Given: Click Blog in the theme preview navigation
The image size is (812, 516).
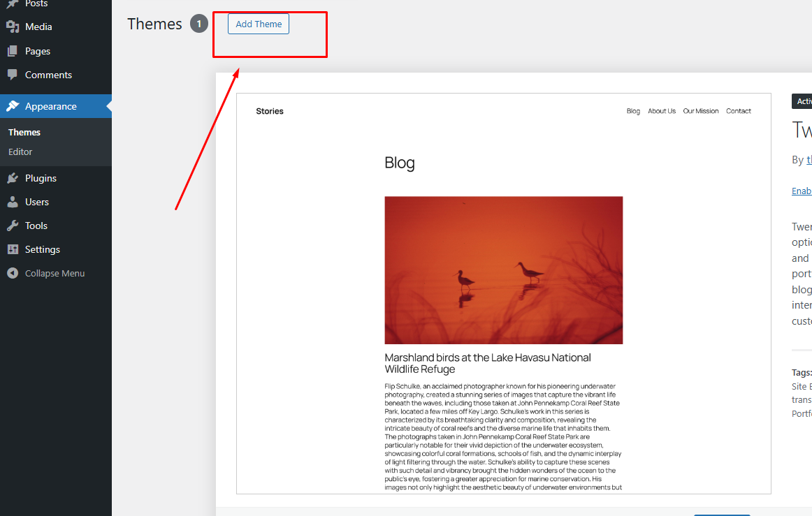Looking at the screenshot, I should tap(633, 110).
